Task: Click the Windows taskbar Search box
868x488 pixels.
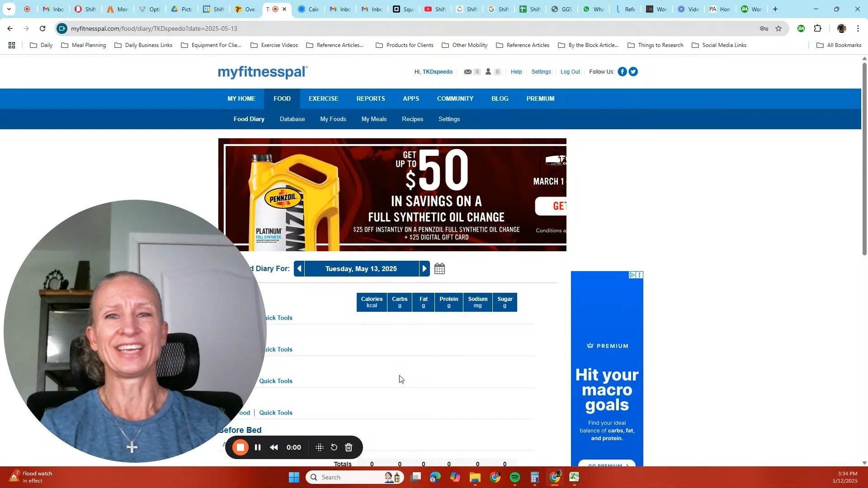Action: pyautogui.click(x=355, y=477)
